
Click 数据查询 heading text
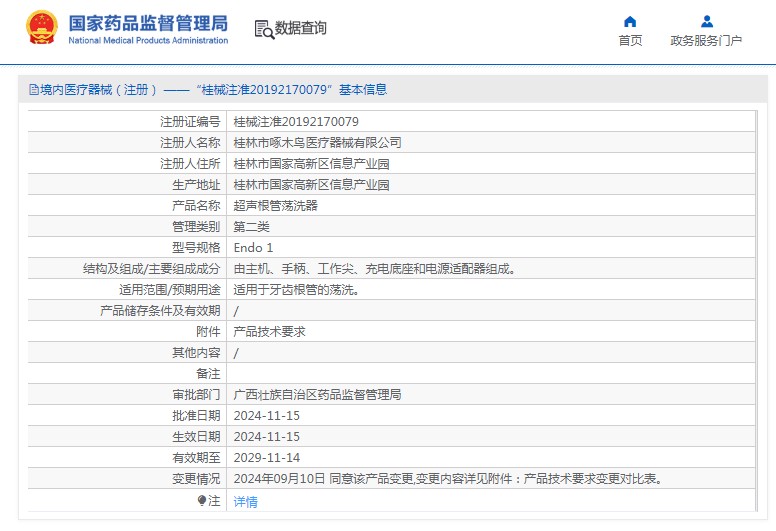pos(300,28)
